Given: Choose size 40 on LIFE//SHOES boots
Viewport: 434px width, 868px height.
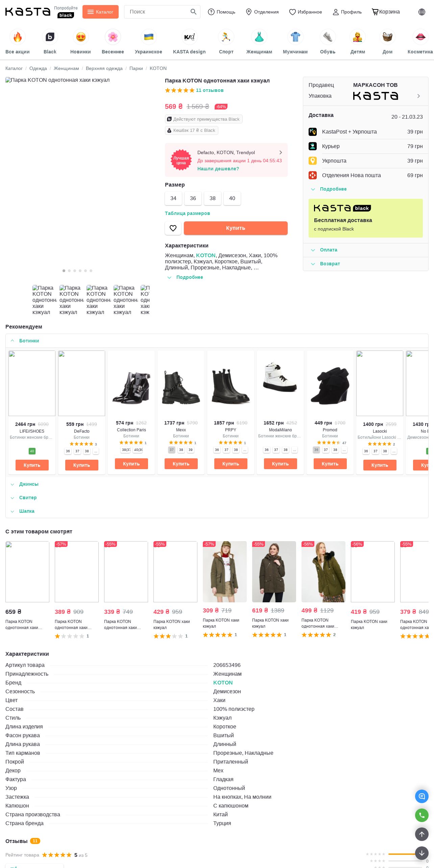Looking at the screenshot, I should pyautogui.click(x=32, y=451).
